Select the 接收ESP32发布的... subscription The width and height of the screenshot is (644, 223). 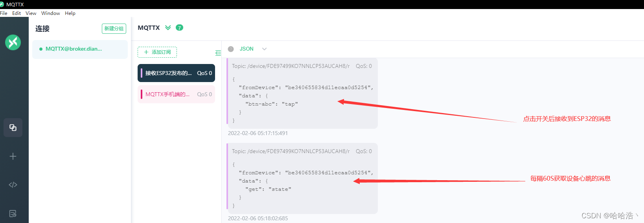(x=176, y=73)
